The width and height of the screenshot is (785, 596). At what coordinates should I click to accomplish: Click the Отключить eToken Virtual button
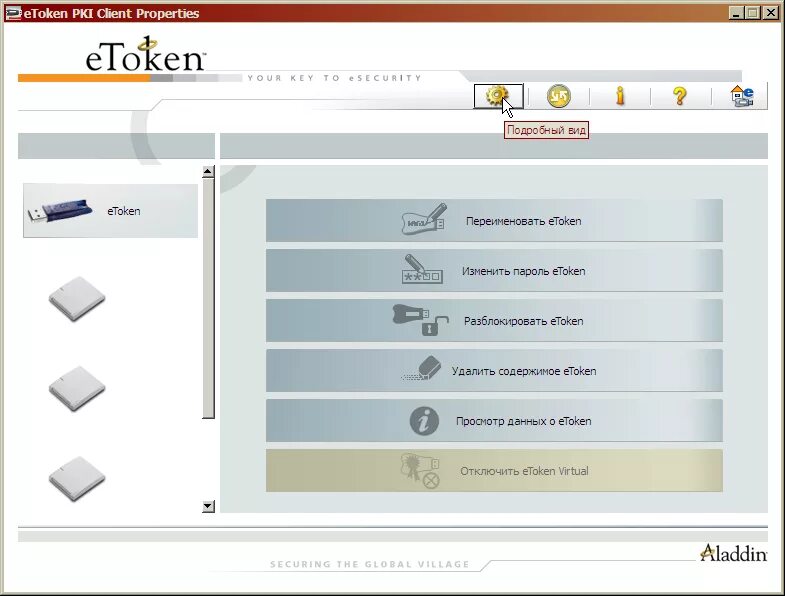(x=494, y=471)
